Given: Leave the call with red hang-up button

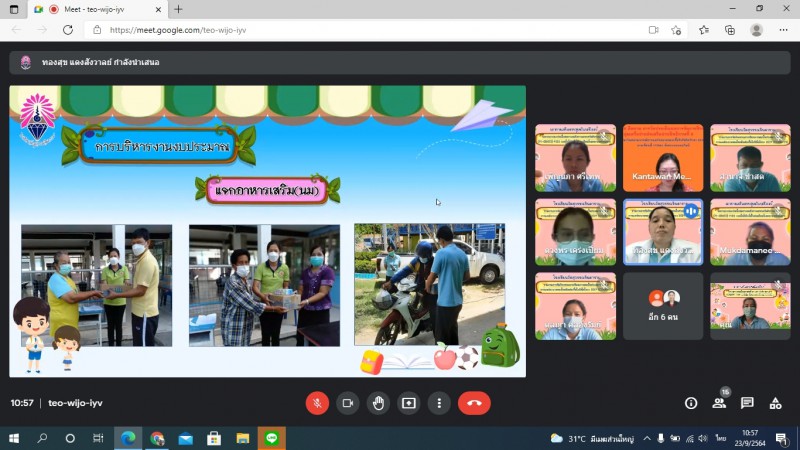Looking at the screenshot, I should point(474,403).
